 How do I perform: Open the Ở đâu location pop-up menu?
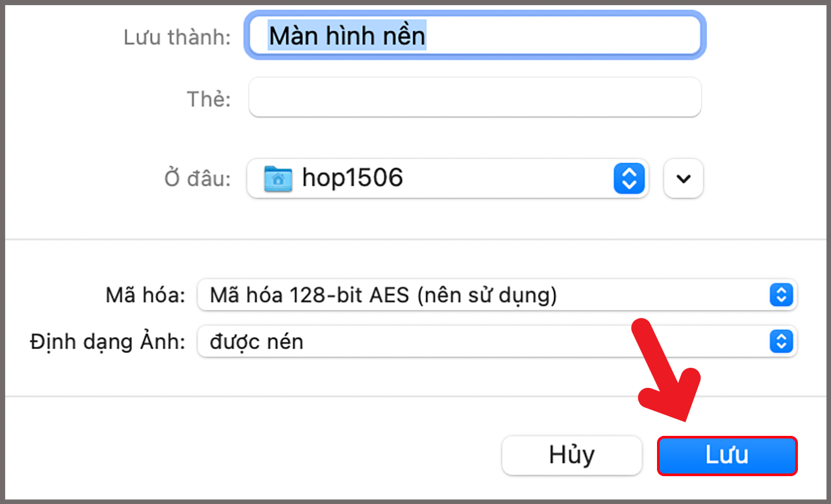(x=448, y=178)
